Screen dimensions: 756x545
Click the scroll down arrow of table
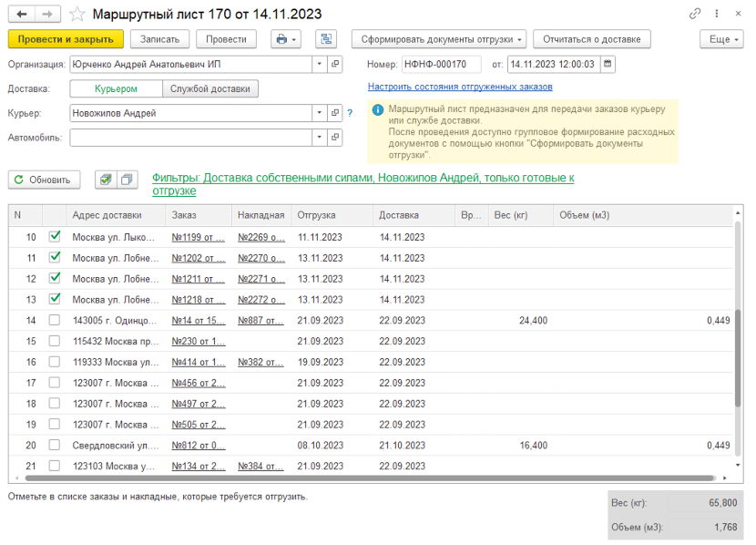[x=738, y=465]
